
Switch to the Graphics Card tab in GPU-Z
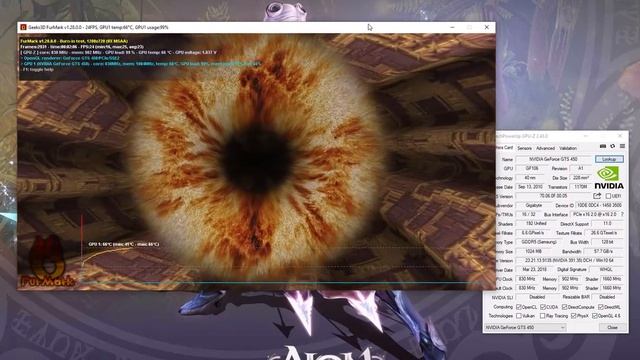click(x=504, y=148)
